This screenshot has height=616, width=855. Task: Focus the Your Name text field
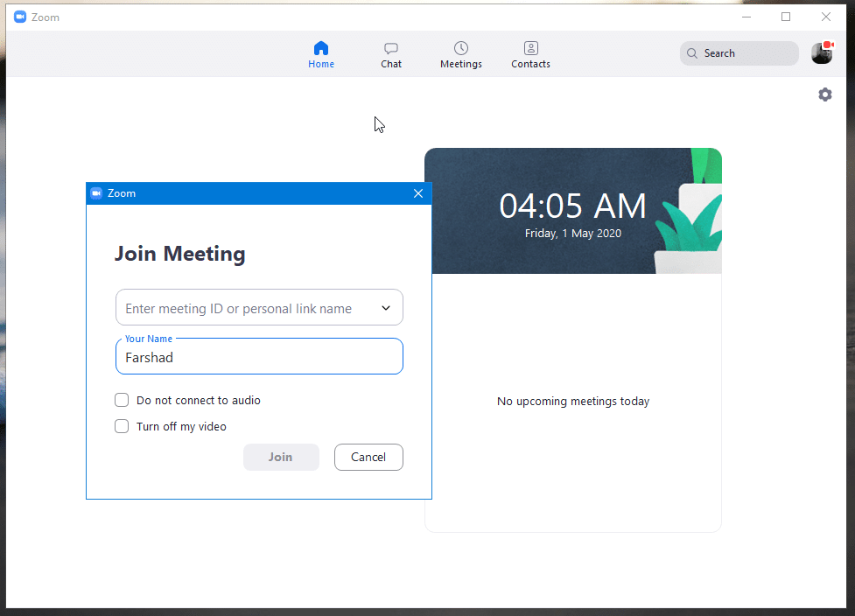(259, 357)
